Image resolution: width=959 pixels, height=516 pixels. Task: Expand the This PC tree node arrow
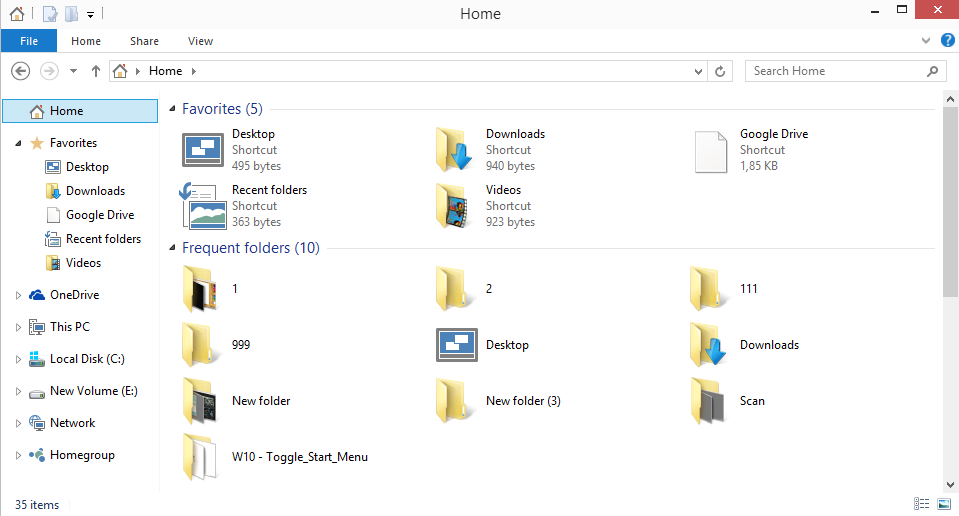pos(18,327)
